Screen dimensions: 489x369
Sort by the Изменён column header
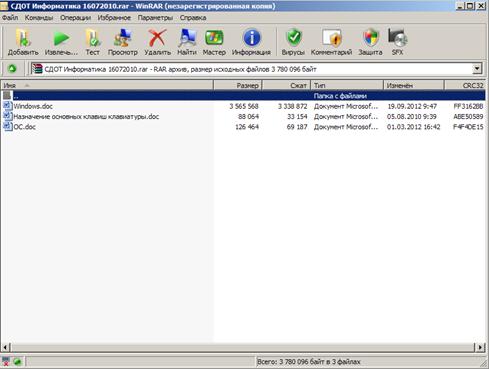414,85
